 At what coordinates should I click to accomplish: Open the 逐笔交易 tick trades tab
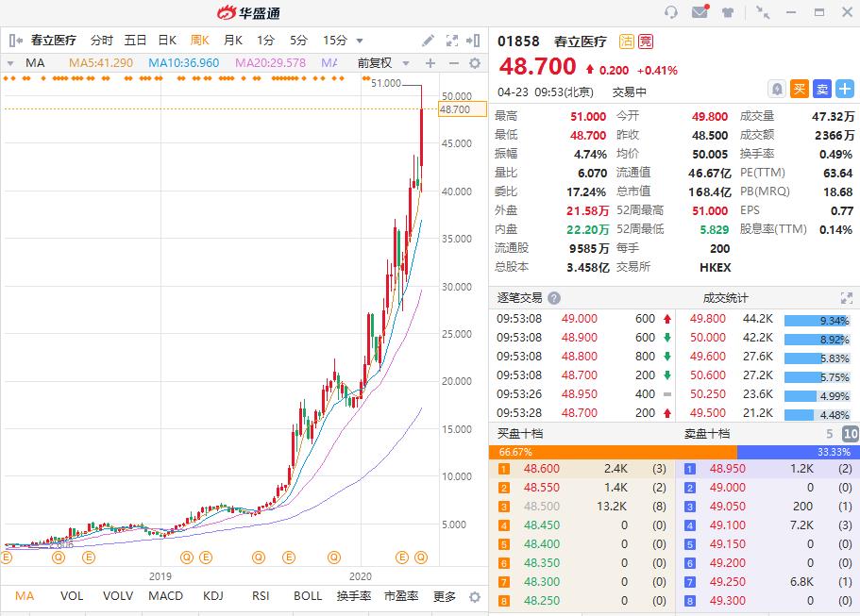pos(519,298)
